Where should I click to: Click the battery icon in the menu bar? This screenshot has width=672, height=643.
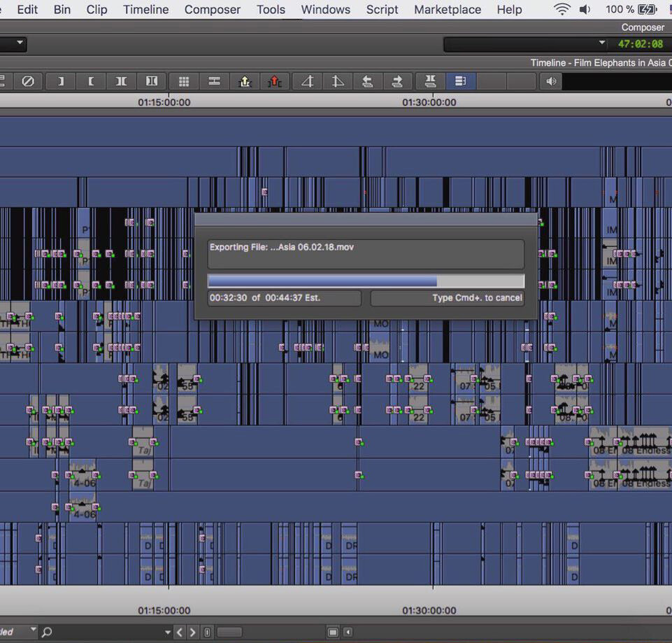point(647,9)
